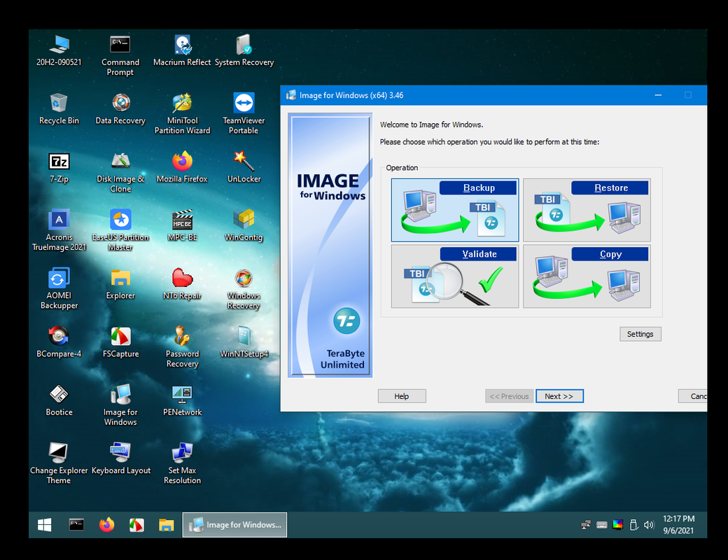Pick the Validate operation tile
Image resolution: width=728 pixels, height=560 pixels.
(455, 276)
